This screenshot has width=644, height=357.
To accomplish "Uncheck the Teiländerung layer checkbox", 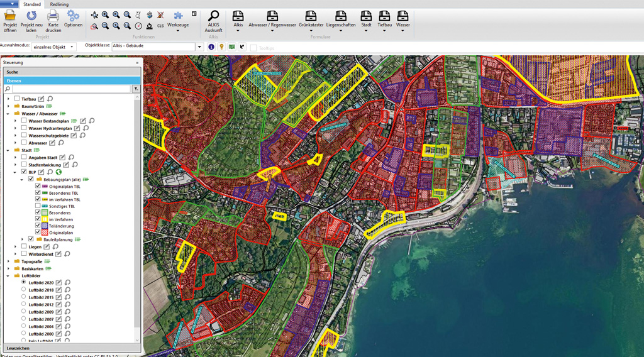I will point(38,226).
